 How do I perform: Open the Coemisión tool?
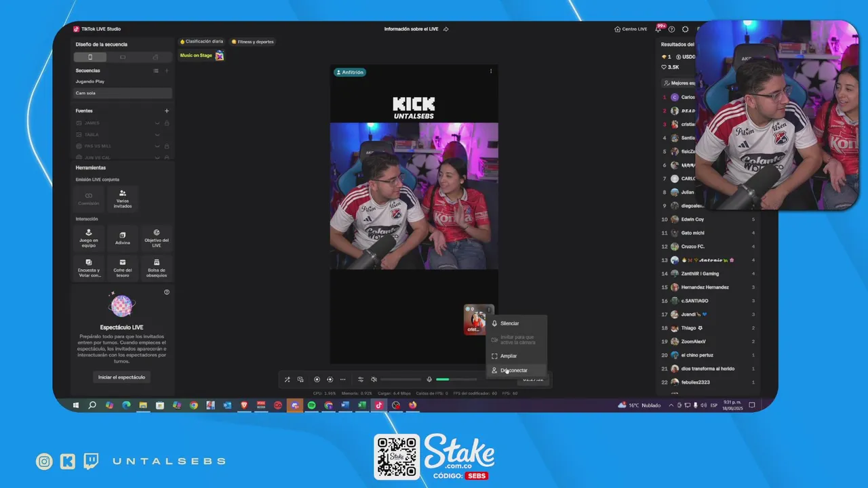click(89, 199)
